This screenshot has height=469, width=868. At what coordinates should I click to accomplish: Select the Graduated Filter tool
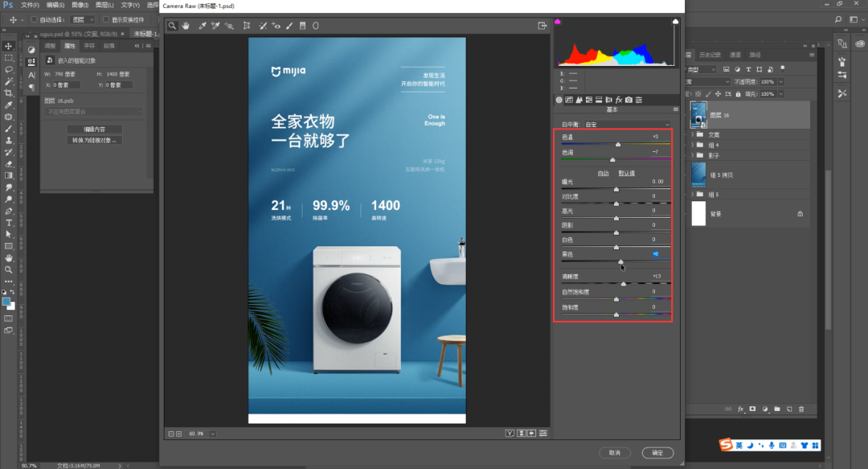(302, 26)
